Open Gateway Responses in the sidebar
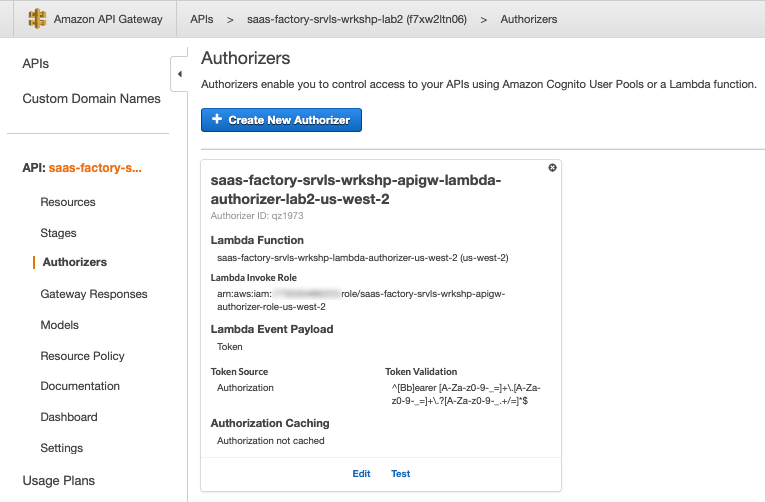This screenshot has width=765, height=502. [94, 294]
